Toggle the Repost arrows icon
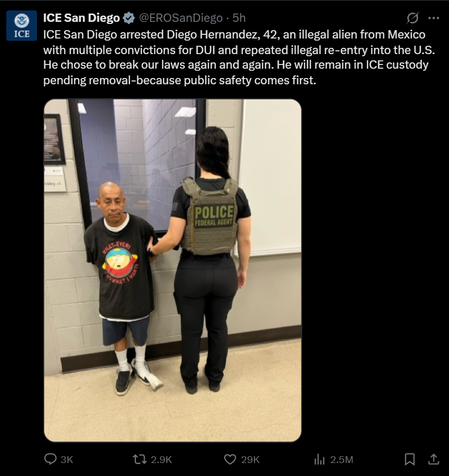Image resolution: width=449 pixels, height=476 pixels. (x=139, y=459)
